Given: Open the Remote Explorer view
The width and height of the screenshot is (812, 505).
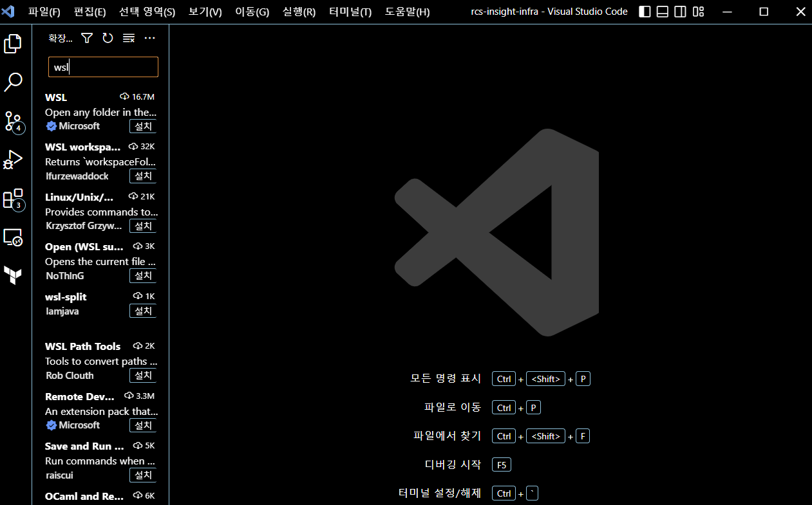Looking at the screenshot, I should [x=13, y=237].
